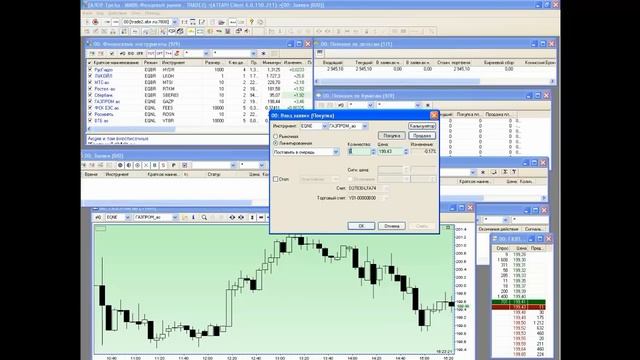This screenshot has width=640, height=360.
Task: Click checkmark icon in instruments window toolbar
Action: coord(112,53)
